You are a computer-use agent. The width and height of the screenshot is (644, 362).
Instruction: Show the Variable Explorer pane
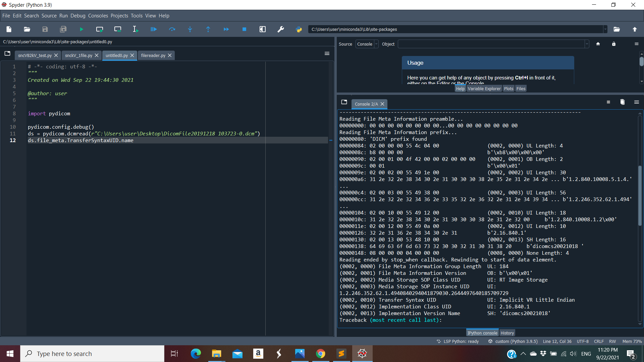coord(484,89)
